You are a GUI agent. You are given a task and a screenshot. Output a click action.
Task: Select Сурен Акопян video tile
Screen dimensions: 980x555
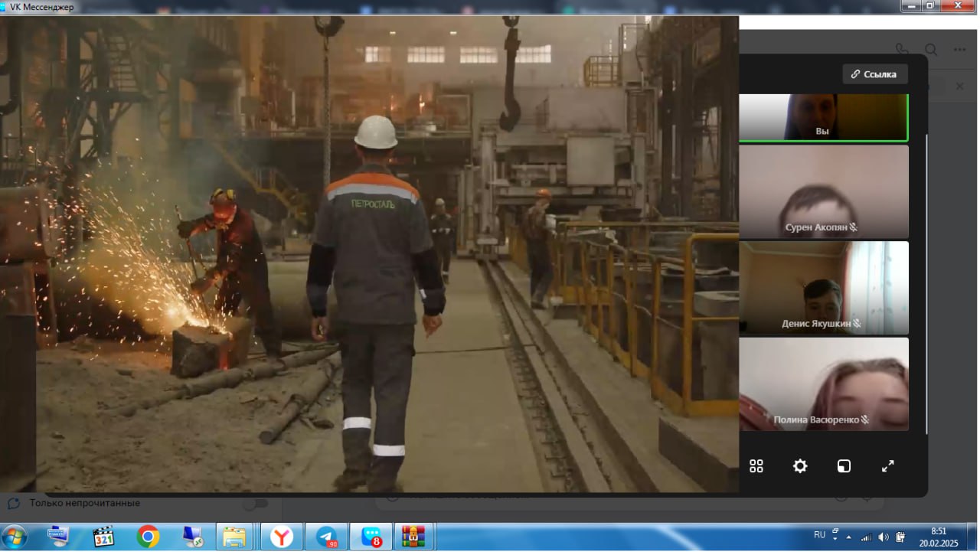[x=823, y=191]
